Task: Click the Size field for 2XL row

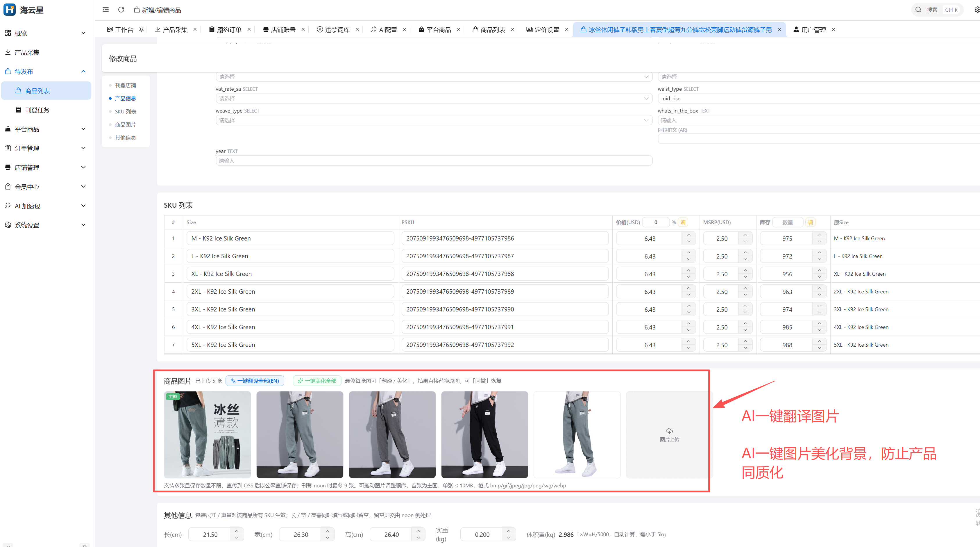Action: (290, 292)
